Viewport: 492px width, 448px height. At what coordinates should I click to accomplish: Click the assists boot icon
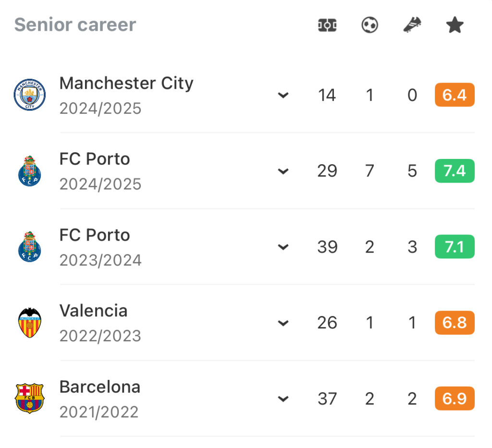pyautogui.click(x=412, y=25)
